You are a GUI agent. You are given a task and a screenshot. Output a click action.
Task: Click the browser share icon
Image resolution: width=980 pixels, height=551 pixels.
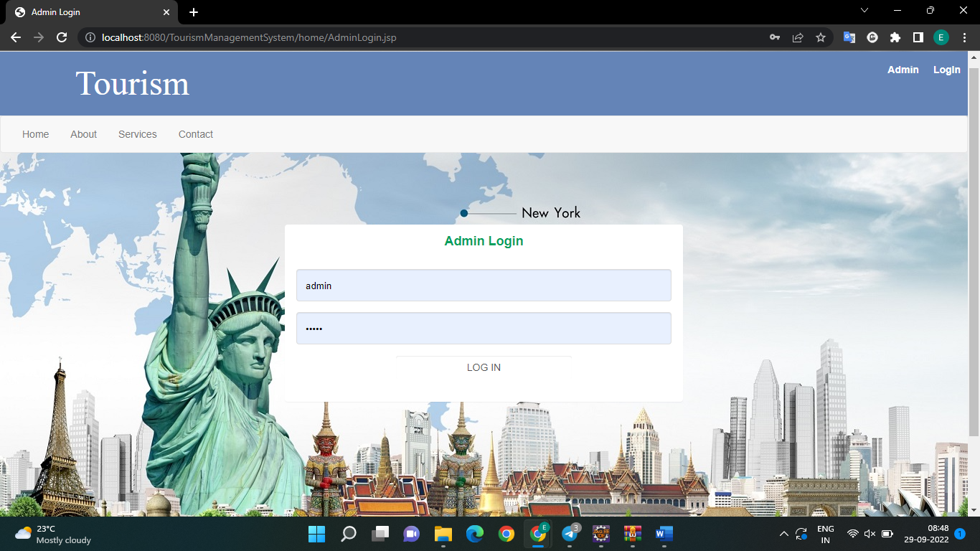797,37
